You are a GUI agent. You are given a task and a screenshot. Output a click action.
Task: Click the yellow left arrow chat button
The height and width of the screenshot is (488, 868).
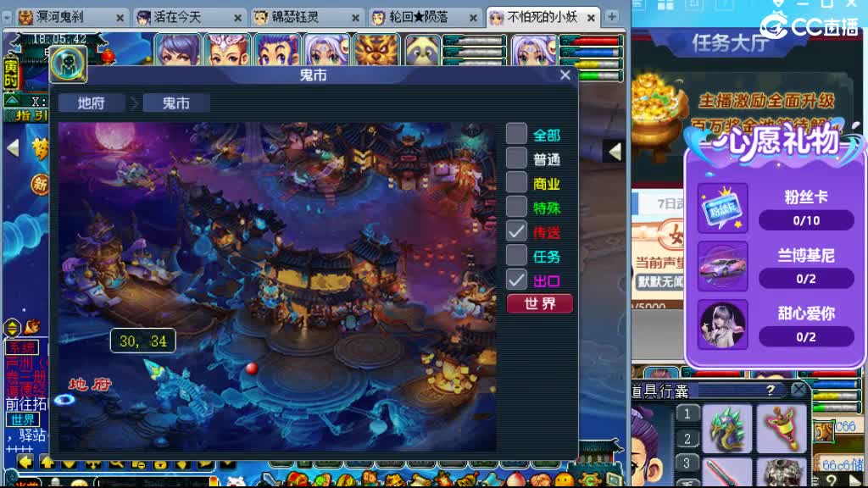pyautogui.click(x=25, y=463)
